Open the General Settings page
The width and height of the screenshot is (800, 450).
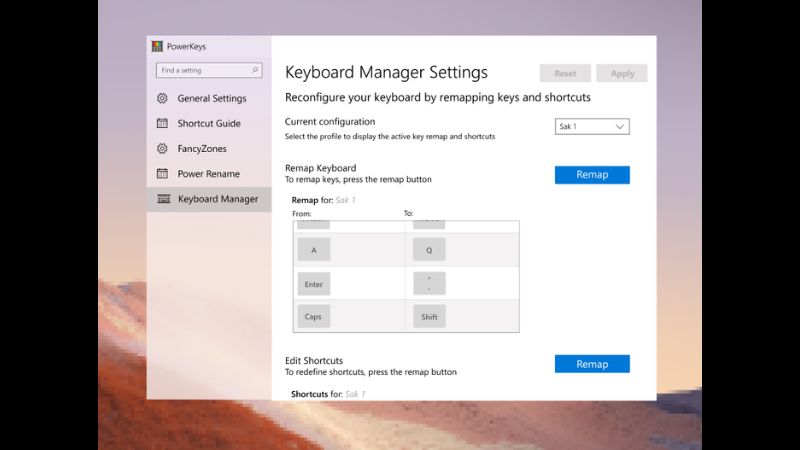(x=211, y=99)
